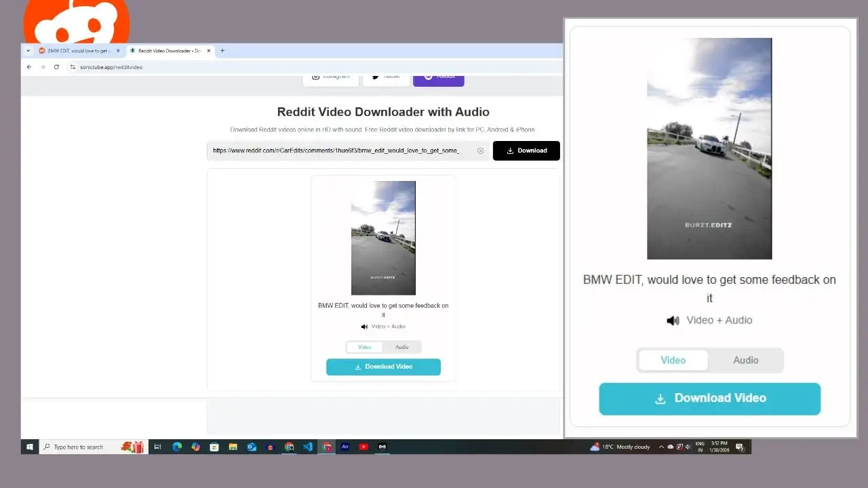Open the ENG IN language switcher
This screenshot has width=868, height=488.
[701, 447]
